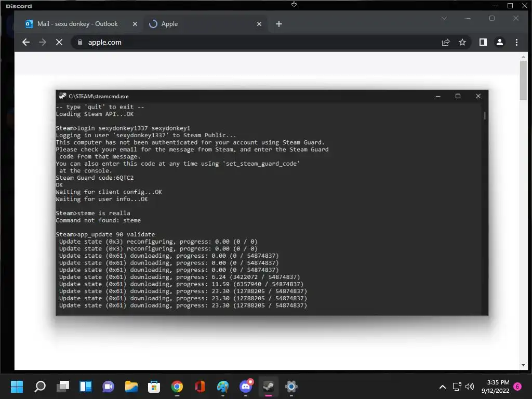Image resolution: width=532 pixels, height=399 pixels.
Task: Click the progress 11.59 download line
Action: [181, 284]
